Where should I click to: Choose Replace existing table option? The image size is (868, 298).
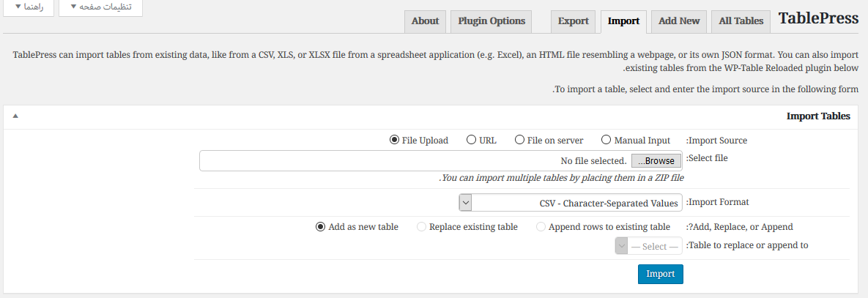coord(421,227)
